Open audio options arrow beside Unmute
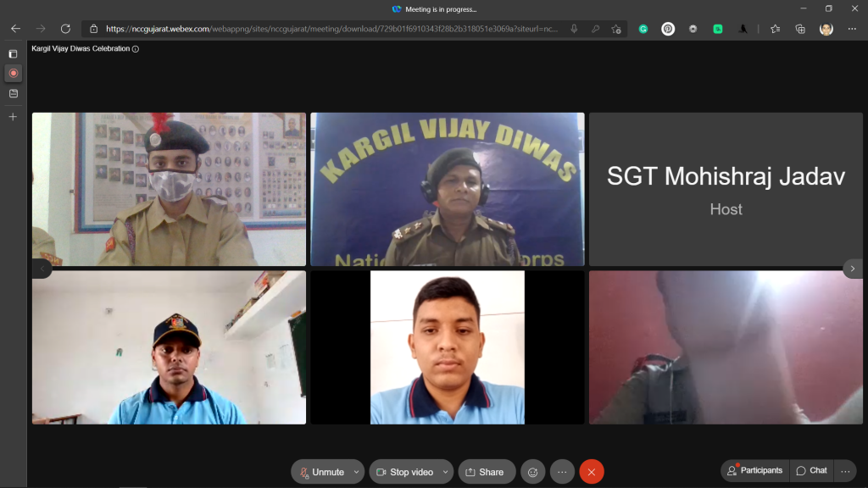Screen dimensions: 868x488 point(356,472)
